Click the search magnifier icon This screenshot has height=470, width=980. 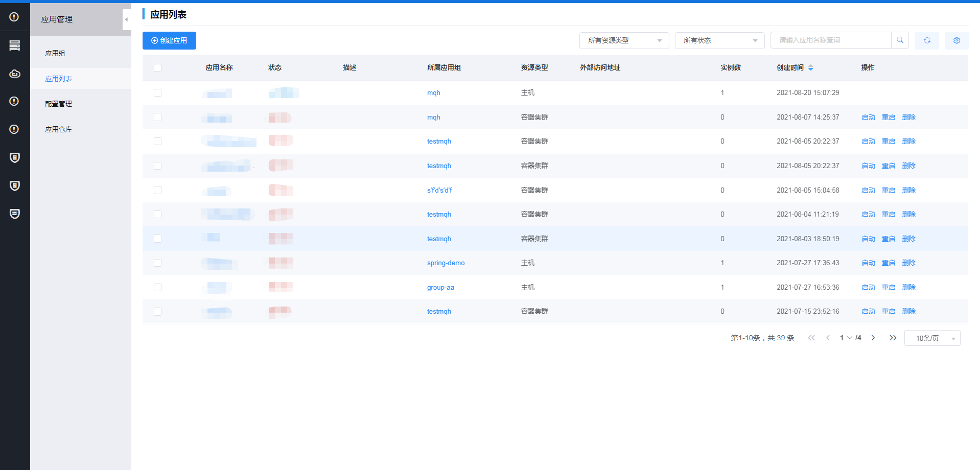coord(900,40)
